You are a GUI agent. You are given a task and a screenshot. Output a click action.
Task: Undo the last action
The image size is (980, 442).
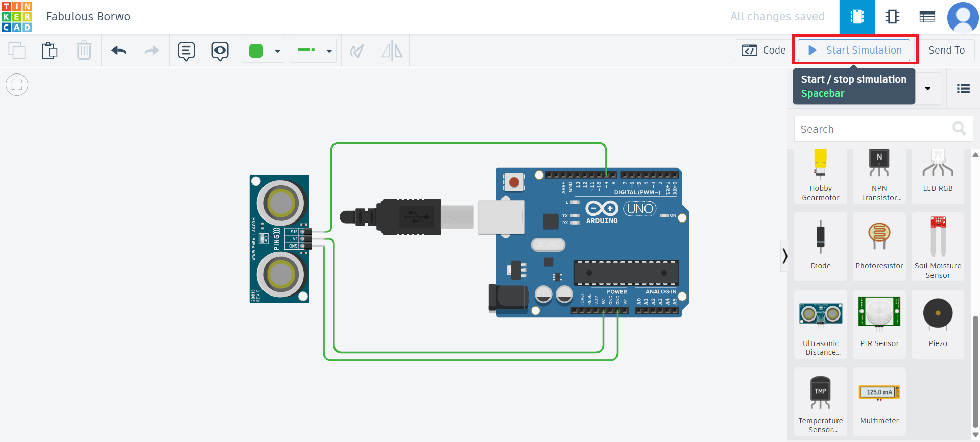[119, 51]
